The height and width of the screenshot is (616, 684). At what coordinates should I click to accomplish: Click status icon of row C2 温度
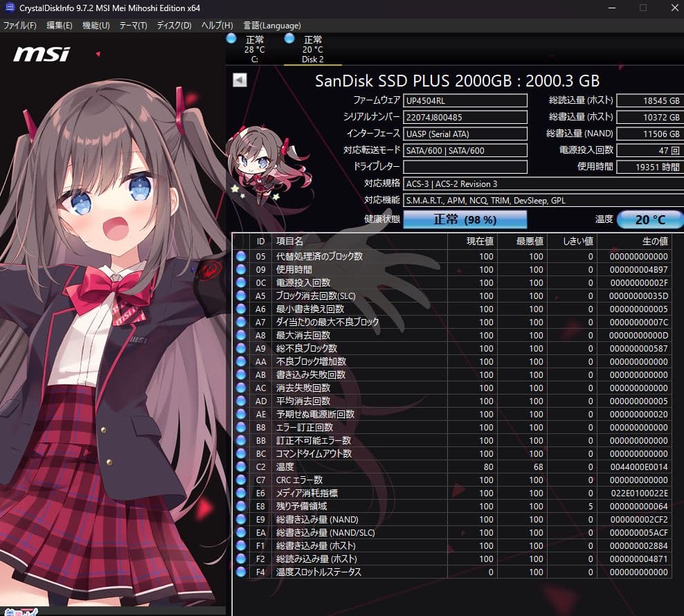[x=241, y=466]
